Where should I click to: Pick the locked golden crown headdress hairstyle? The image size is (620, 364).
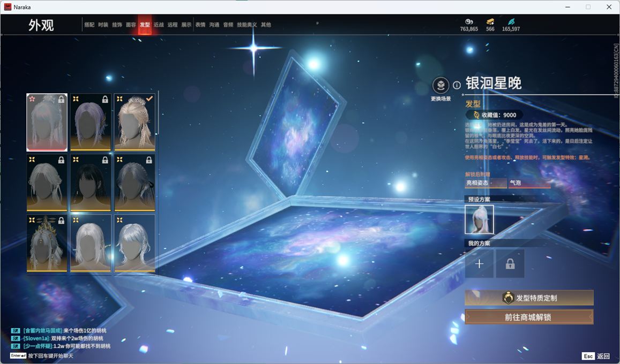47,244
